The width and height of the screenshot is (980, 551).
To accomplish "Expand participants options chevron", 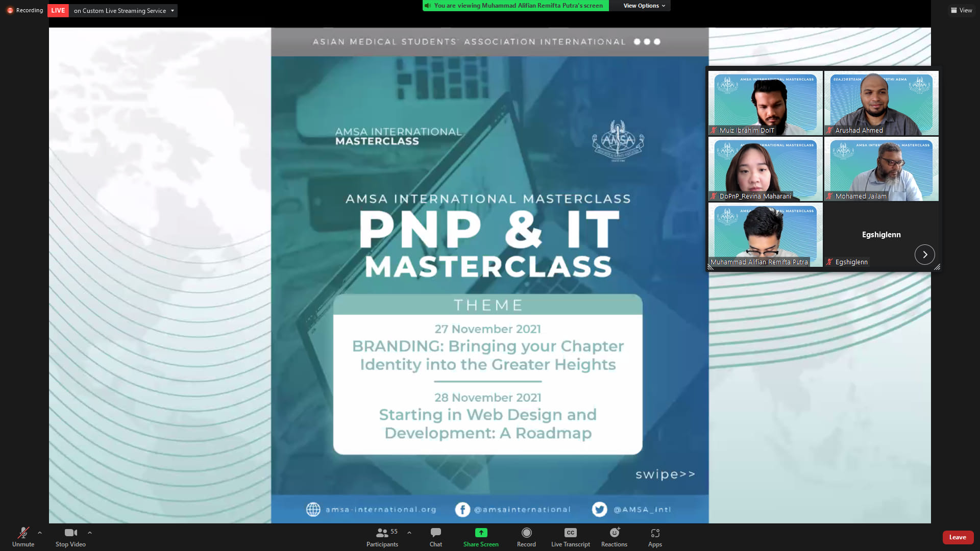I will tap(408, 532).
